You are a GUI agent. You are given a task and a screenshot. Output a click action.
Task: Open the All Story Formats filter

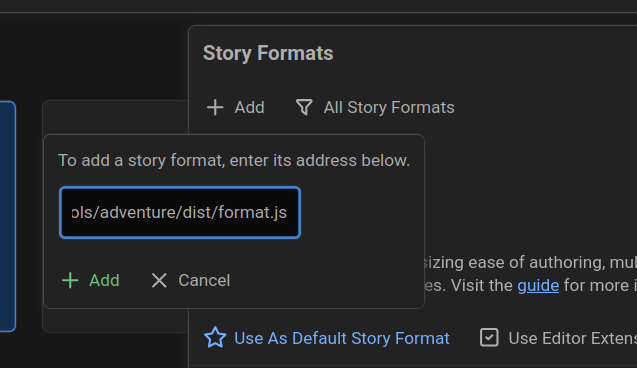tap(375, 108)
